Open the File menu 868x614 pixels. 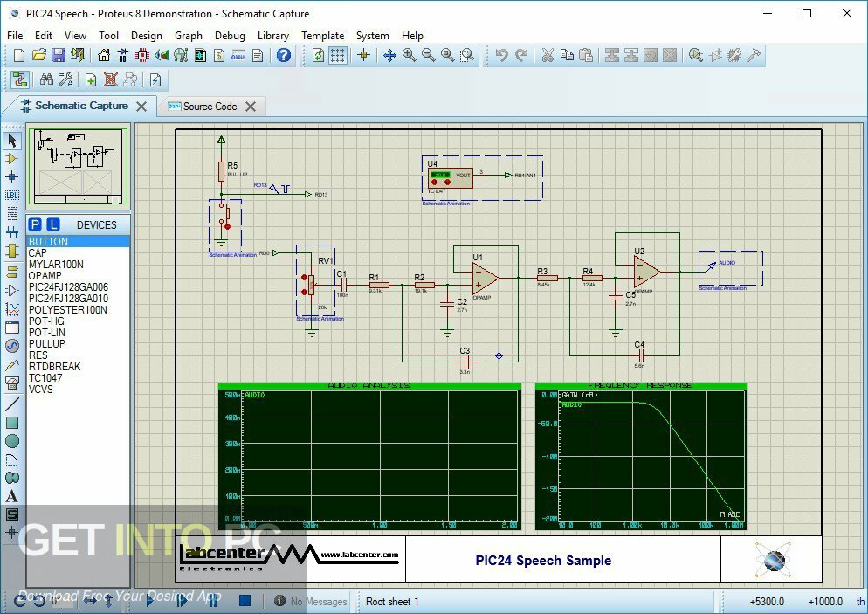(x=15, y=36)
